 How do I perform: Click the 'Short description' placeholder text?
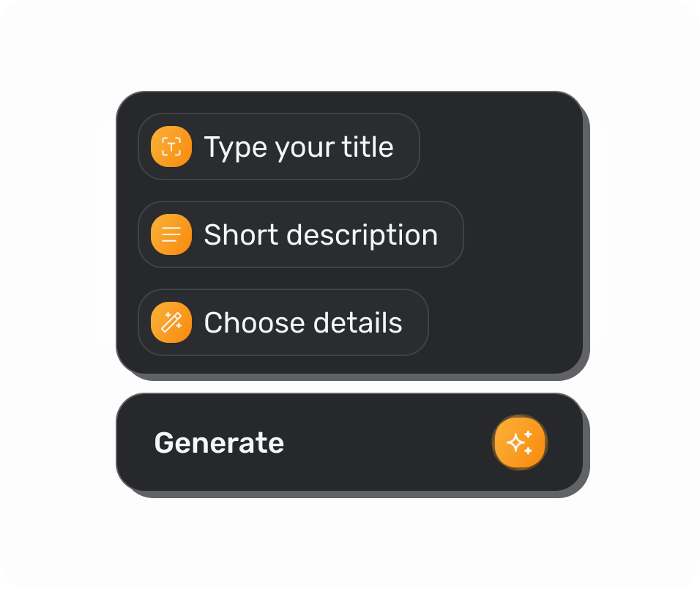coord(321,234)
